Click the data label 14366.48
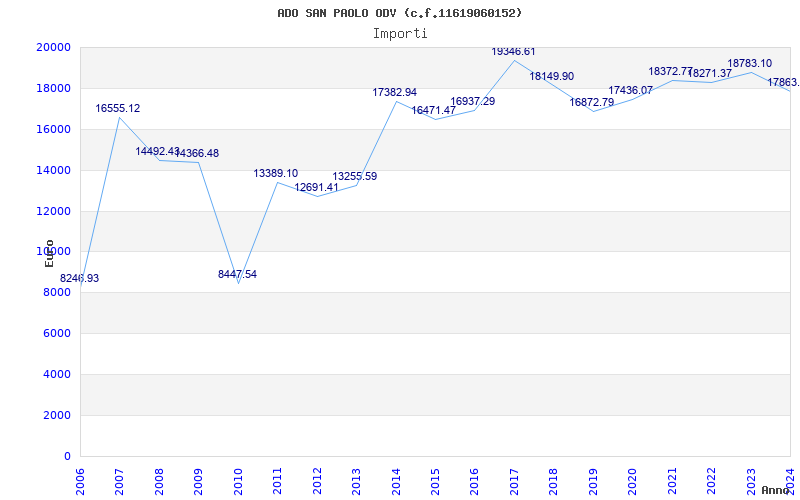This screenshot has height=500, width=800. [197, 154]
